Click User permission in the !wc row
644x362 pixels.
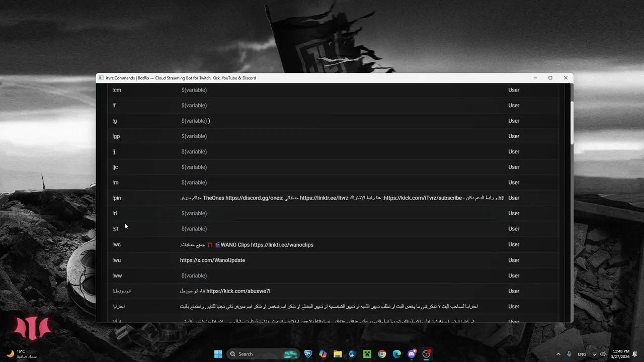(514, 244)
